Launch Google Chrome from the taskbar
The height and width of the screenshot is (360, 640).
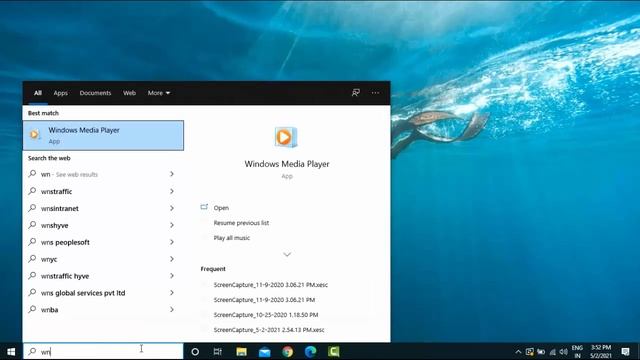[x=288, y=351]
